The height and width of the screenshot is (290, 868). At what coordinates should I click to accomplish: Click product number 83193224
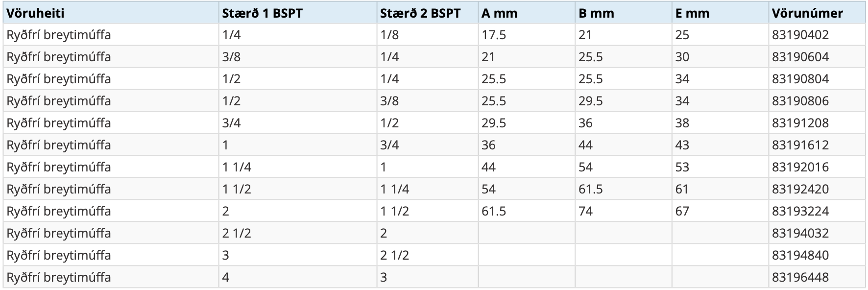[x=800, y=212]
